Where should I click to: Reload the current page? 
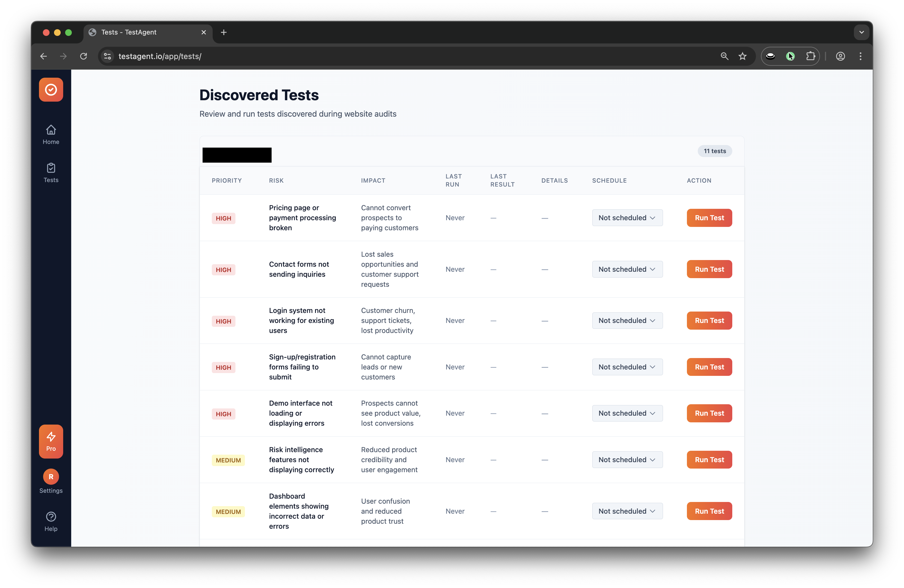pyautogui.click(x=83, y=56)
